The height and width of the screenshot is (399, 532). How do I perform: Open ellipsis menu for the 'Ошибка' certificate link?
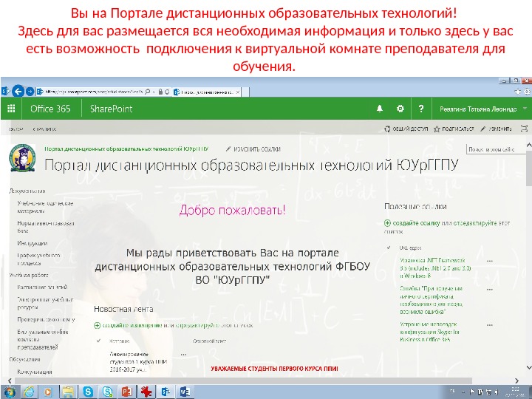click(490, 290)
